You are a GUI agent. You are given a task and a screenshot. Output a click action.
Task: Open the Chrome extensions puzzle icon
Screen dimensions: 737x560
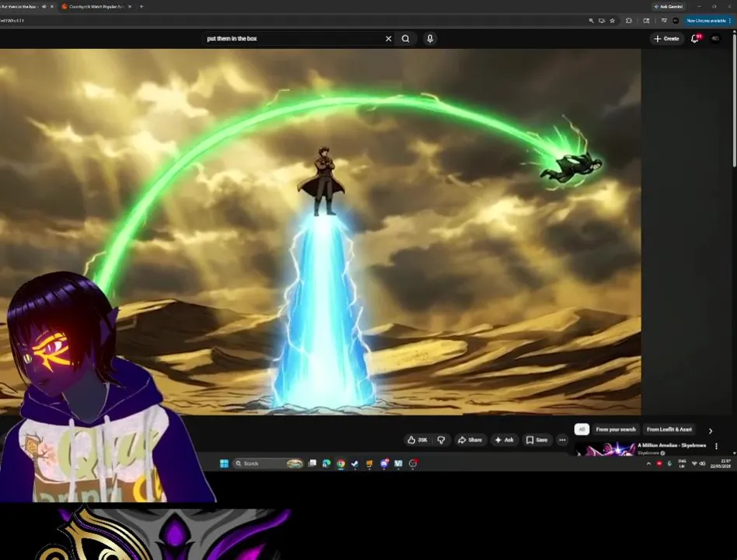tap(628, 21)
